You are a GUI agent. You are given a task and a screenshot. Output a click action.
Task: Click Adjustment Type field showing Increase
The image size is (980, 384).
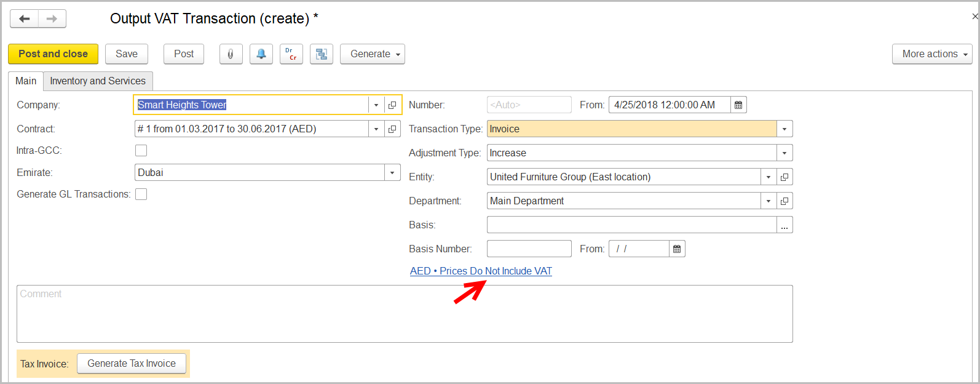632,153
